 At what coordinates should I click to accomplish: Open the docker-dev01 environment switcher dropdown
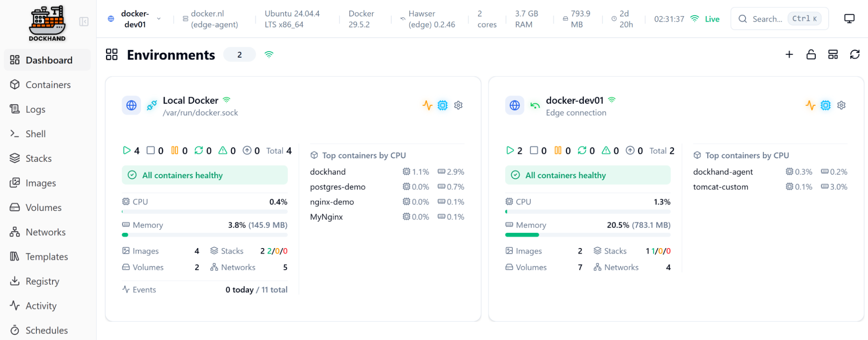tap(135, 19)
